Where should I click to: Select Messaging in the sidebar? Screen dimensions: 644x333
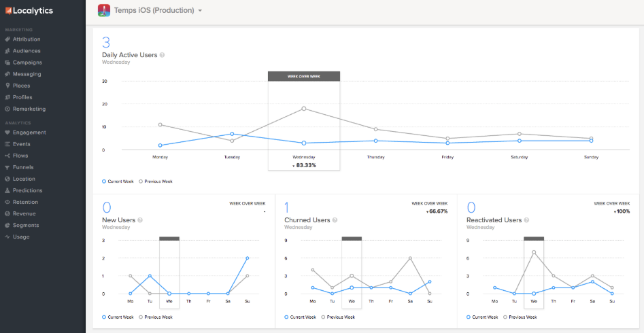click(x=27, y=74)
